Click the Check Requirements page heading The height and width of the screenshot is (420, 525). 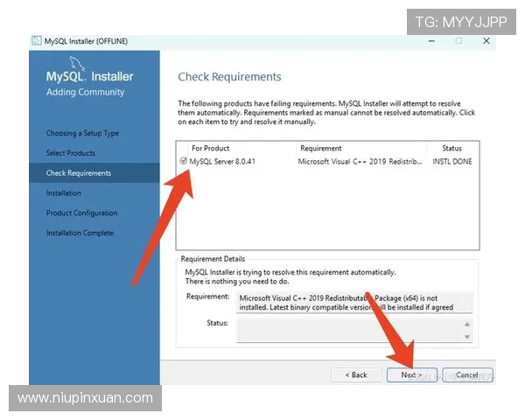(x=229, y=77)
